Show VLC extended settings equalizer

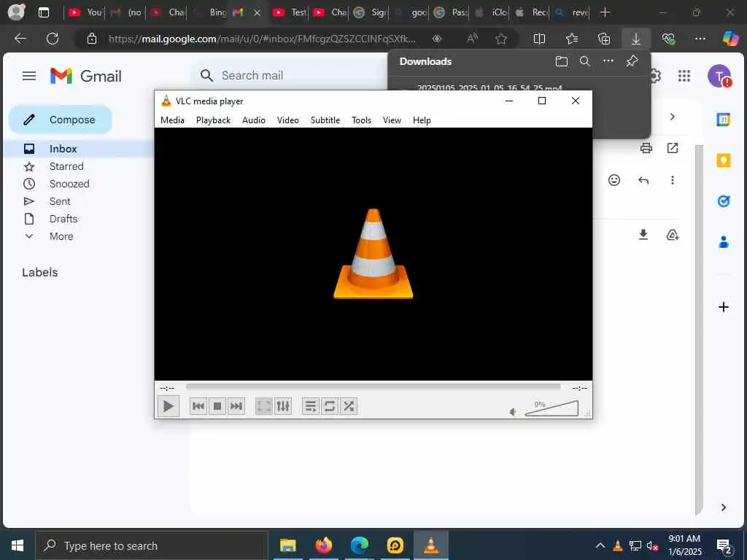[x=283, y=406]
